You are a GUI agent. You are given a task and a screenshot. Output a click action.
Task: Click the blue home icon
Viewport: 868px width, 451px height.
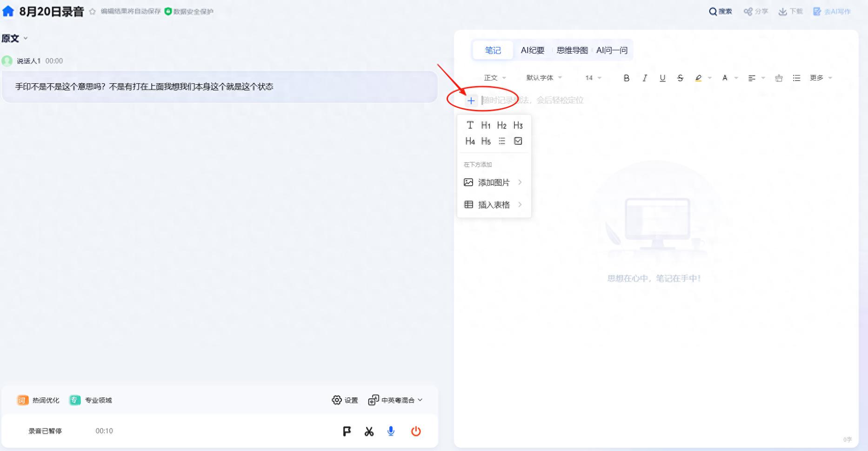(x=8, y=11)
